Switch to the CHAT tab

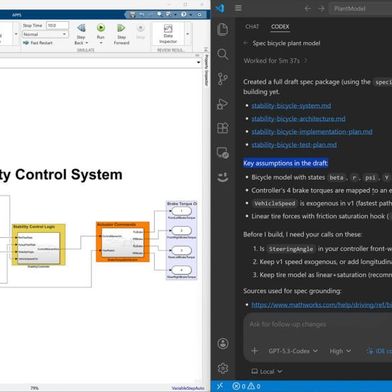(252, 27)
